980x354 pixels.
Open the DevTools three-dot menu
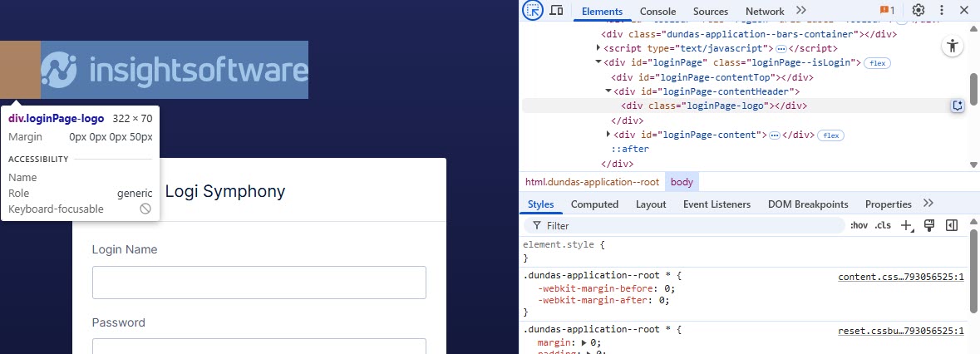(942, 11)
